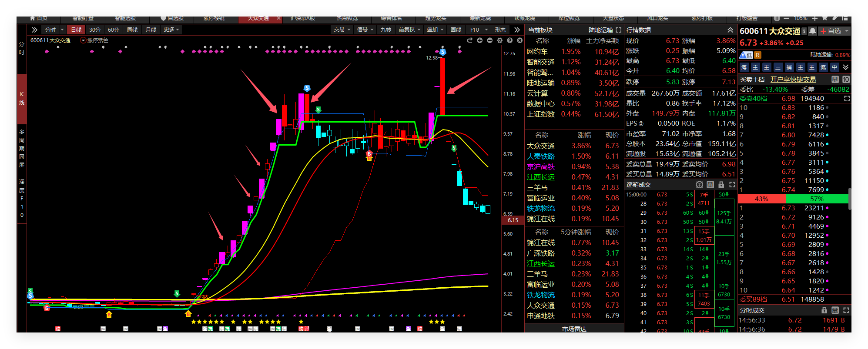This screenshot has height=349, width=868.
Task: Expand the chart toolbar's left double-chevron
Action: point(34,30)
